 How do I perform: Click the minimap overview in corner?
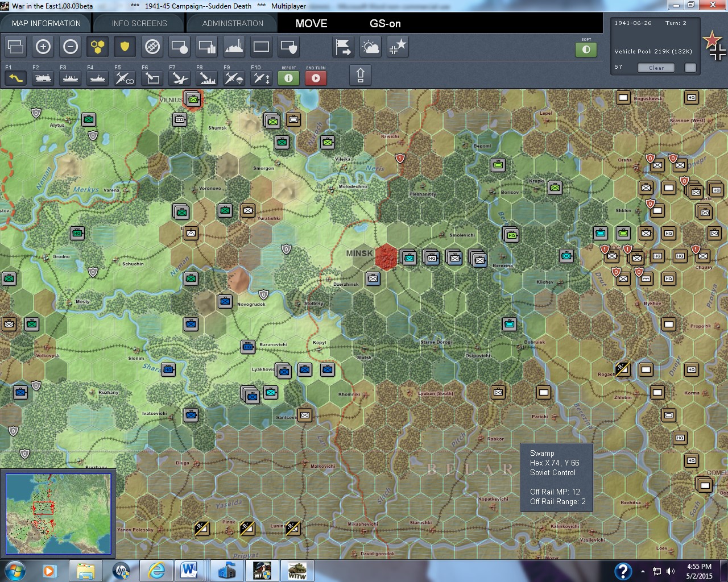pyautogui.click(x=58, y=514)
